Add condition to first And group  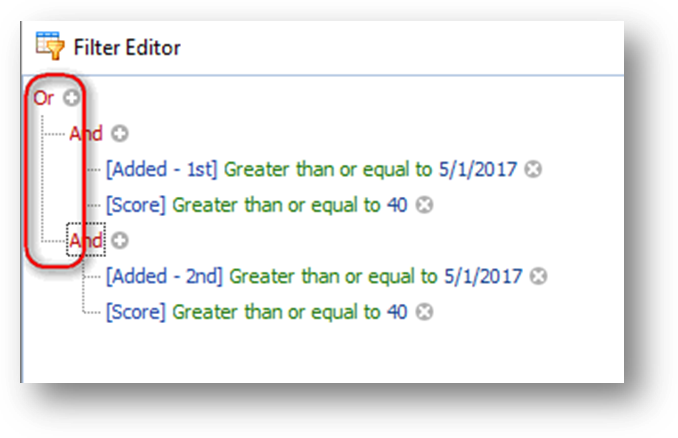pyautogui.click(x=120, y=134)
